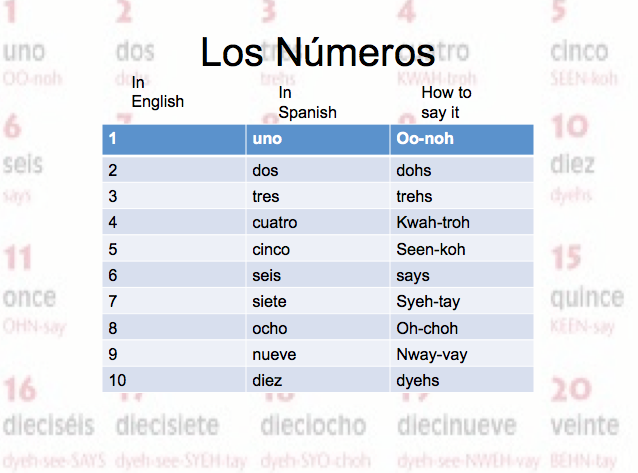
Task: Select the "tres" cell in the table
Action: click(x=266, y=197)
